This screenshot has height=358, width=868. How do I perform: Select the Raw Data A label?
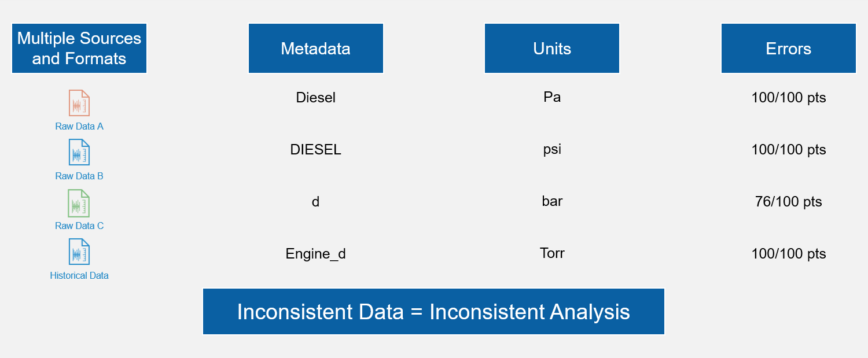(79, 126)
